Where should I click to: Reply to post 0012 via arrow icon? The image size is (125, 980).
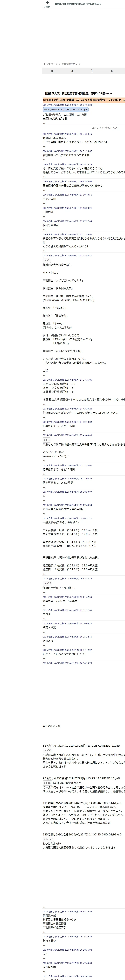coord(44,418)
